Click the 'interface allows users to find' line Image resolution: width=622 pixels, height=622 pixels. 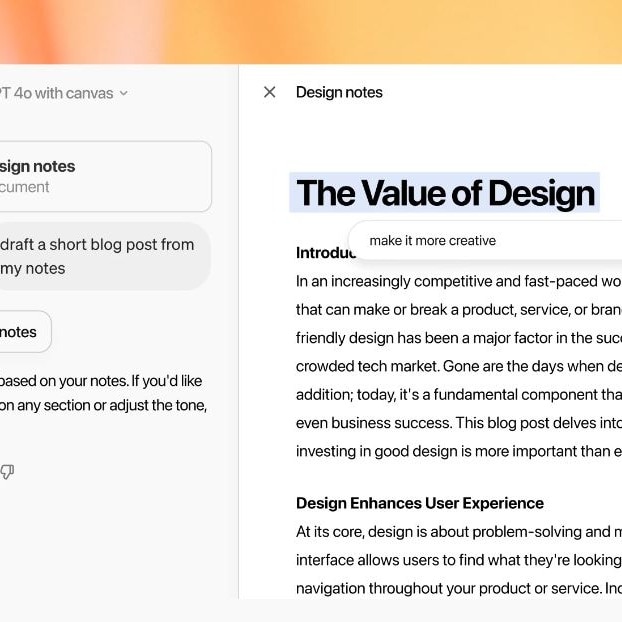(x=459, y=560)
